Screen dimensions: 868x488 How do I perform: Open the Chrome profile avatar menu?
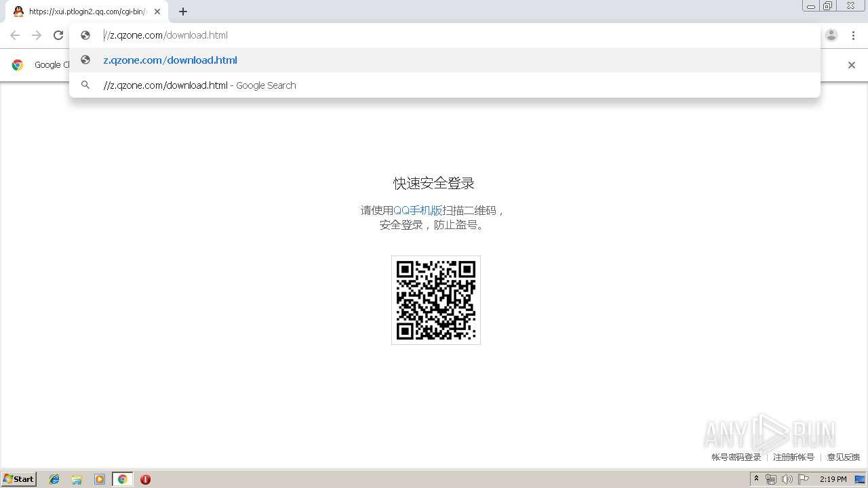pos(831,35)
